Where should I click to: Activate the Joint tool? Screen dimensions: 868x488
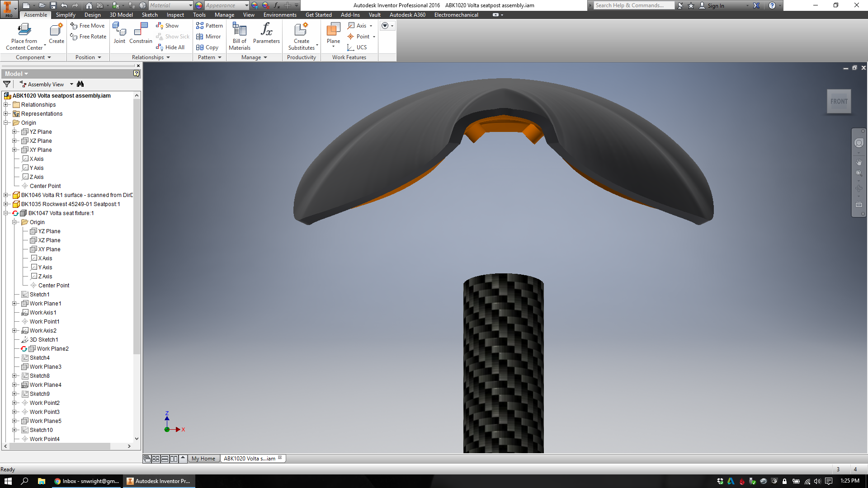tap(119, 33)
